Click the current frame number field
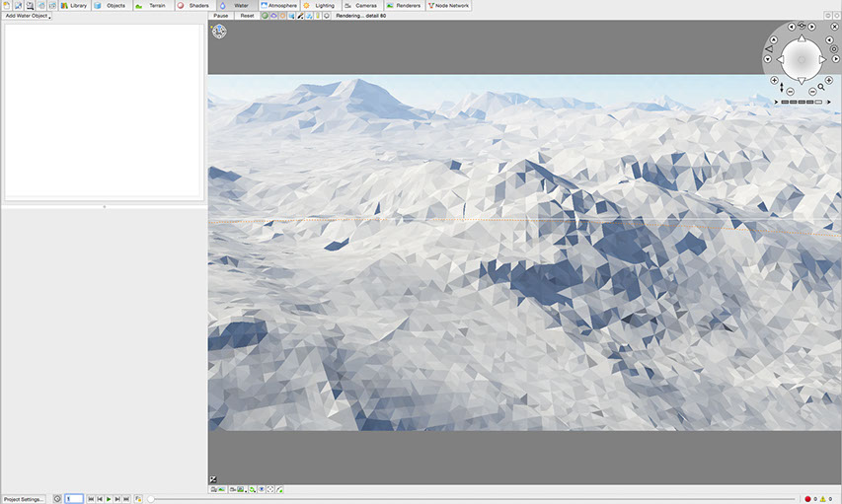This screenshot has height=504, width=842. [74, 499]
